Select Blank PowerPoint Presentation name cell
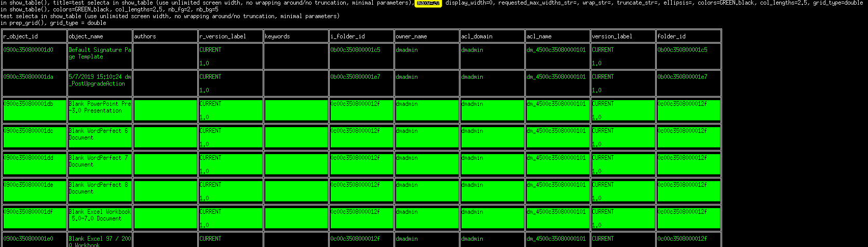 point(100,110)
